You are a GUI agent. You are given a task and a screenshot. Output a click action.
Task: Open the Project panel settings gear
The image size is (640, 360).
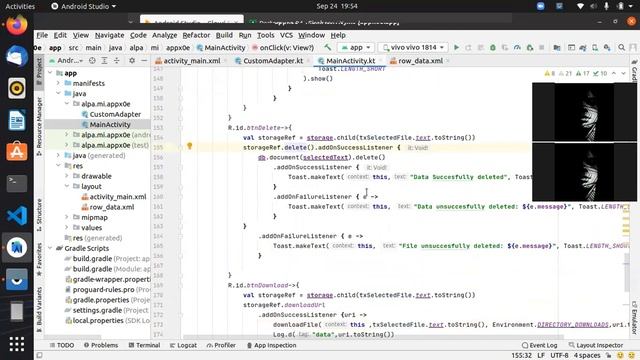[x=132, y=60]
